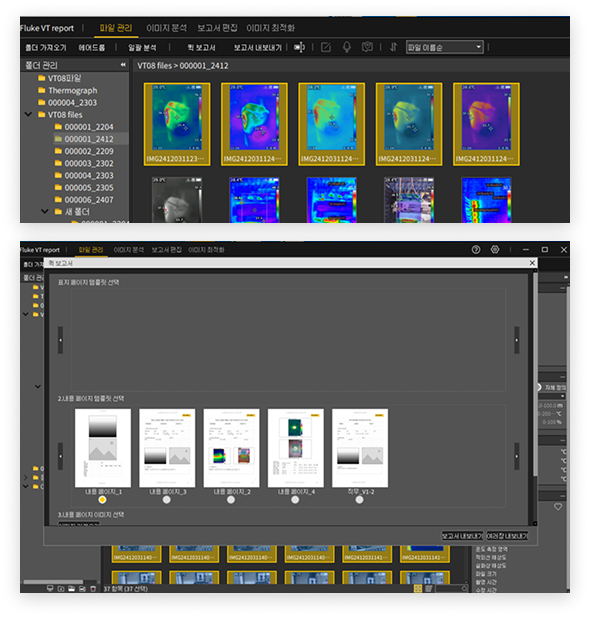Viewport: 590px width, 617px height.
Task: Select the 파일 관리 tab in upper window
Action: (x=116, y=28)
